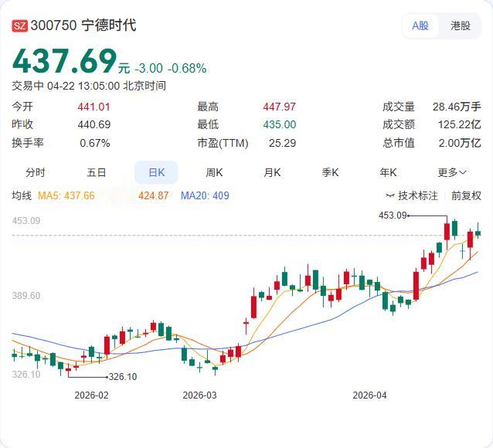Click the 成交额 value 125.22亿
The height and width of the screenshot is (448, 493).
point(460,125)
